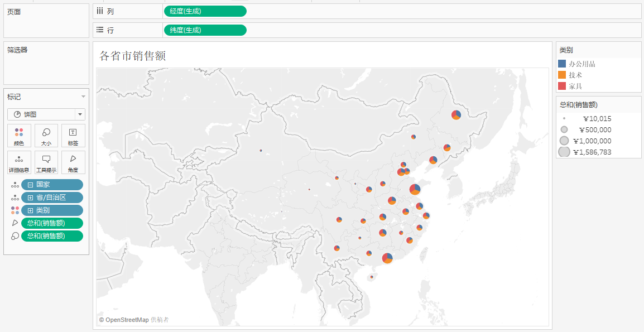Click the 各省市销售额 chart title
This screenshot has height=332, width=644.
pyautogui.click(x=132, y=56)
